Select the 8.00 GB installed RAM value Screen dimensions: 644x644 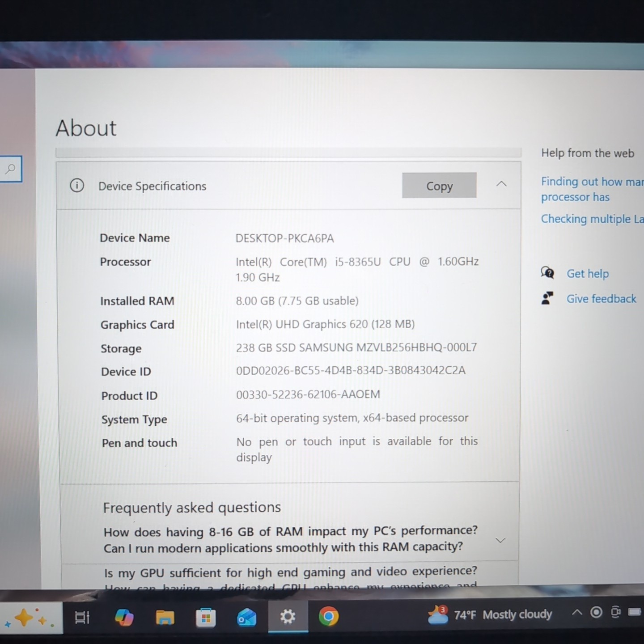[297, 301]
